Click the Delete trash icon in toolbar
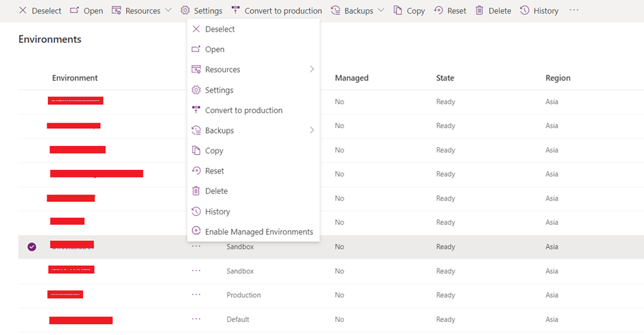The image size is (644, 335). [479, 11]
